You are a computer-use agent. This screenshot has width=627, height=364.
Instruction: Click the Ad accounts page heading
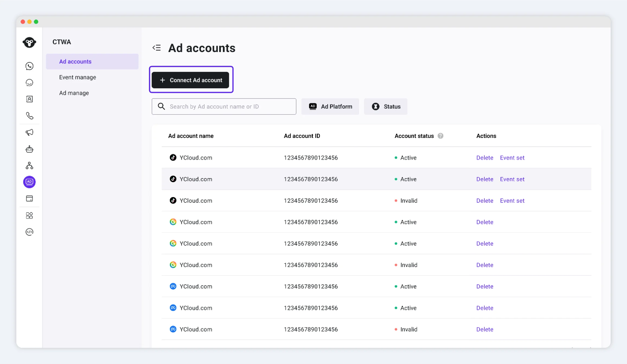(x=202, y=48)
